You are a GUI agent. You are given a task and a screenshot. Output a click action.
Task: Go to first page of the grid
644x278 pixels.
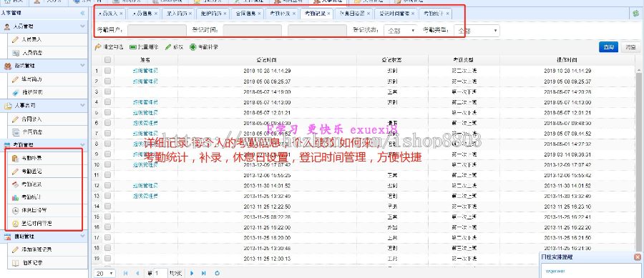(126, 273)
